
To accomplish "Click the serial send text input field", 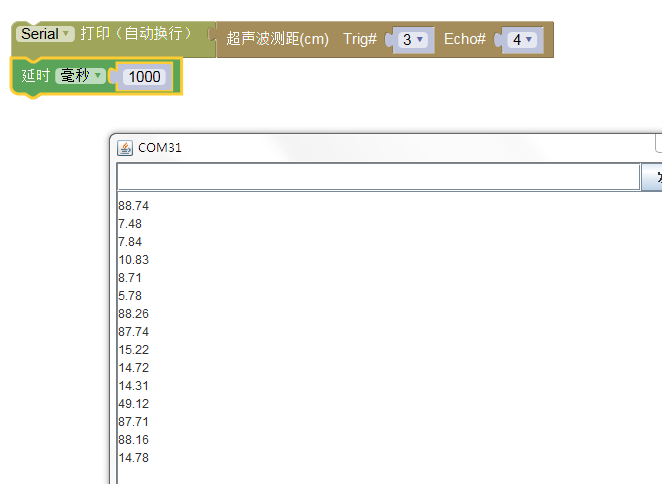I will 378,177.
